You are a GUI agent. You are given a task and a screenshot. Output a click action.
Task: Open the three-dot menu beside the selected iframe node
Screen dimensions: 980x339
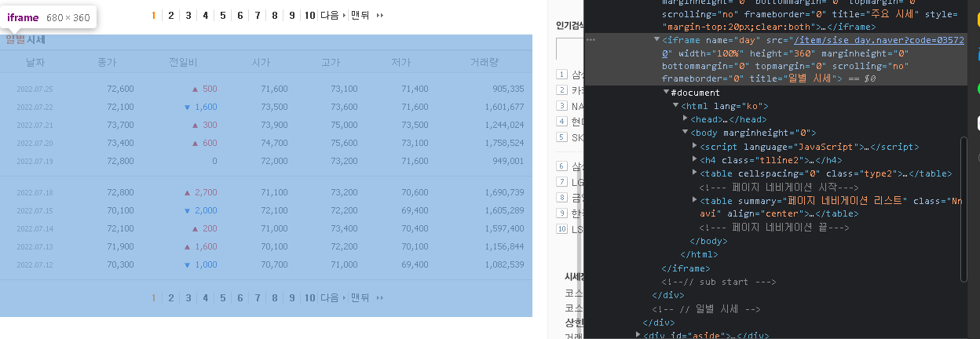pos(591,38)
